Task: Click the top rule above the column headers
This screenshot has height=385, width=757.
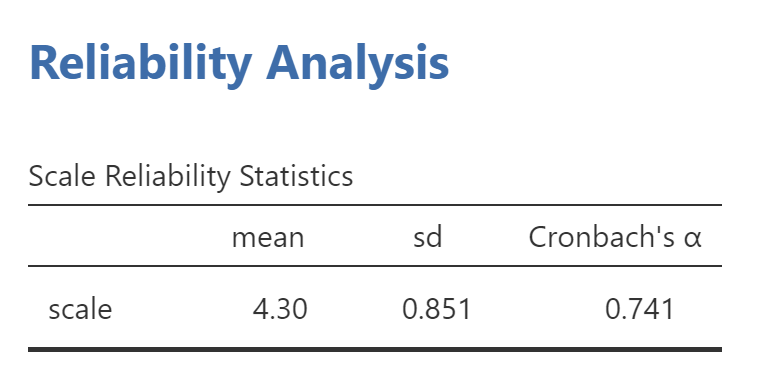Action: [x=375, y=205]
